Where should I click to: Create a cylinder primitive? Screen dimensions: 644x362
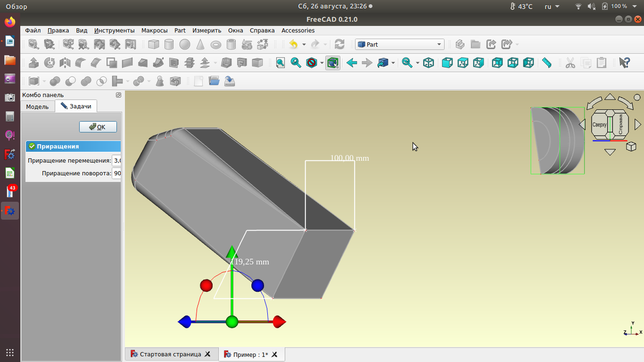[x=169, y=45]
